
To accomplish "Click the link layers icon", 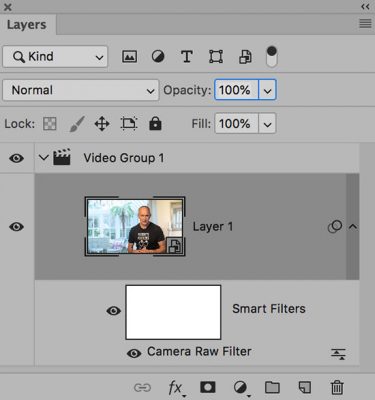I will 142,388.
